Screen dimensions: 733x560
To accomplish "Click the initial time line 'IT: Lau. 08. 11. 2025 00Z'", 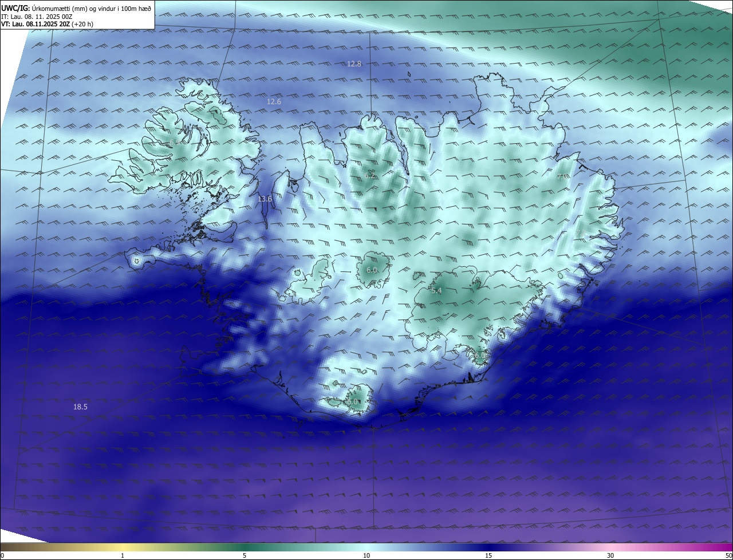I will (x=37, y=17).
